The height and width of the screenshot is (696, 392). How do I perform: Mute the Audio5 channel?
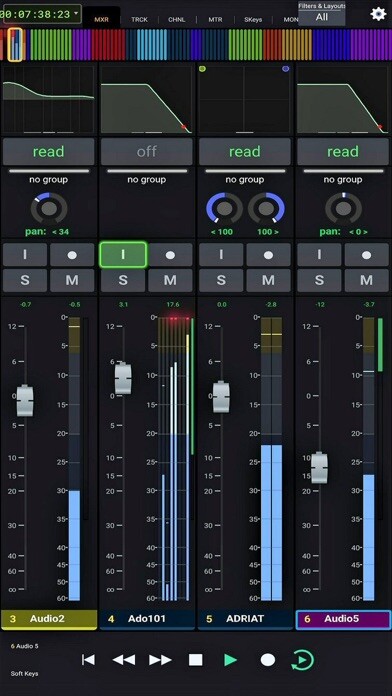[366, 280]
